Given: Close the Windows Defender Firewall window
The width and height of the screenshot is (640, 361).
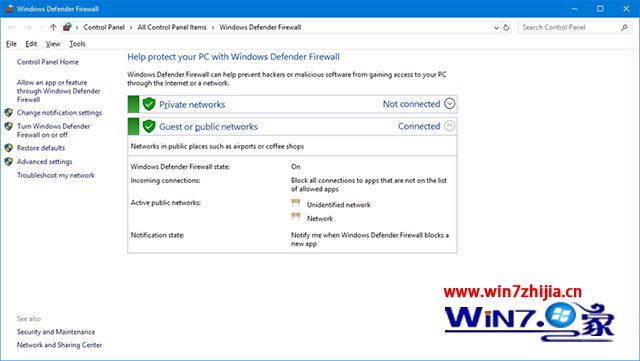Looking at the screenshot, I should click(x=626, y=9).
